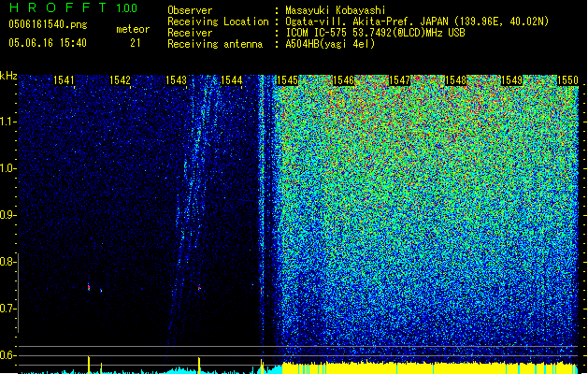This screenshot has height=374, width=588.
Task: Click the A504HB(yagi 4el) antenna text
Action: pos(330,44)
